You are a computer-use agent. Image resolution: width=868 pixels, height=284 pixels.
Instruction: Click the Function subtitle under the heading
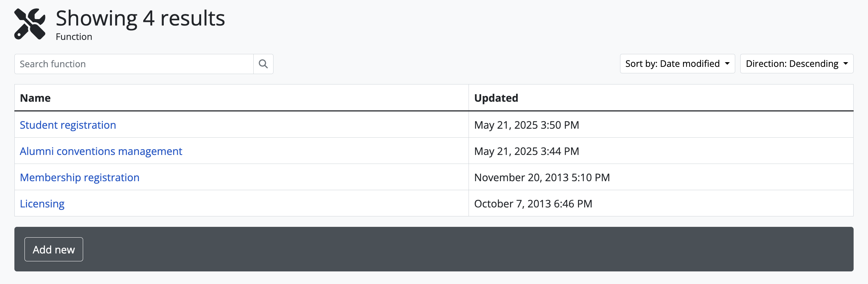74,37
